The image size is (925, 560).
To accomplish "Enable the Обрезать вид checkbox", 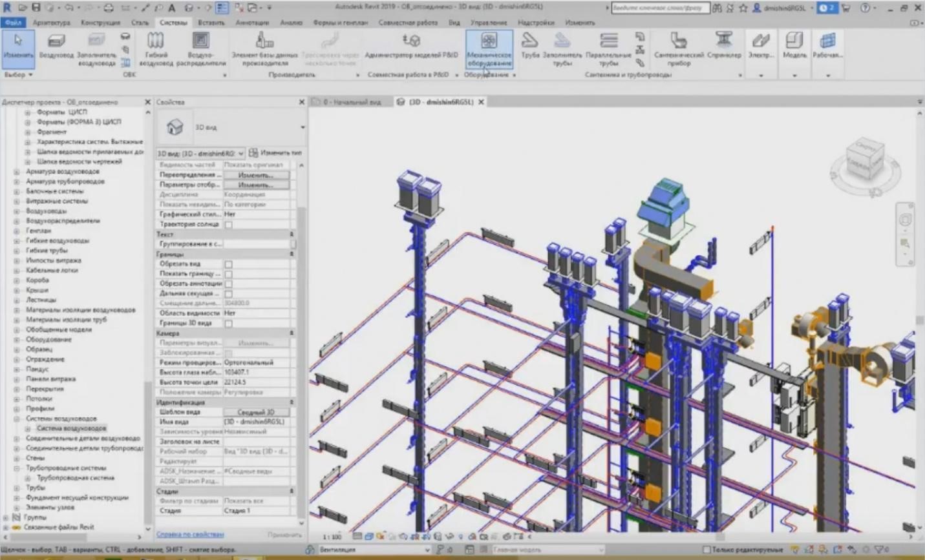I will point(229,264).
